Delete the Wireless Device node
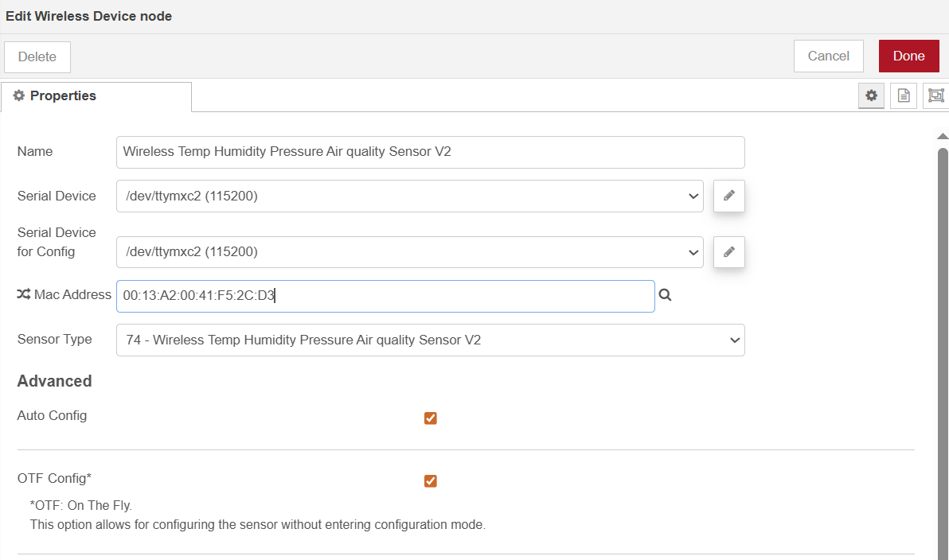This screenshot has height=560, width=949. (x=37, y=57)
